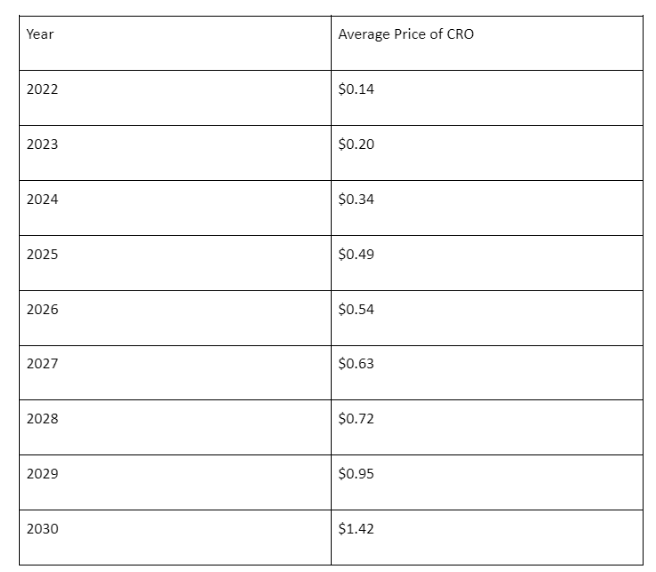This screenshot has height=572, width=656.
Task: Click the 2029 year cell
Action: click(43, 473)
